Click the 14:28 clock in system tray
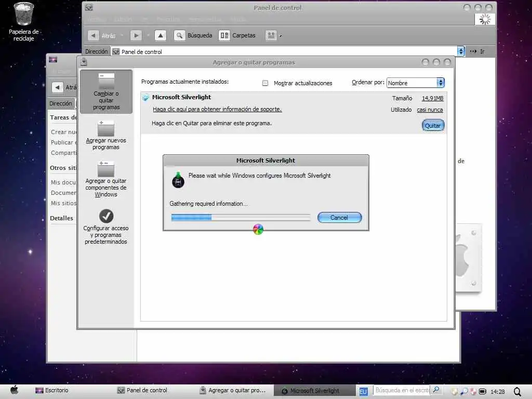This screenshot has height=399, width=532. click(497, 392)
